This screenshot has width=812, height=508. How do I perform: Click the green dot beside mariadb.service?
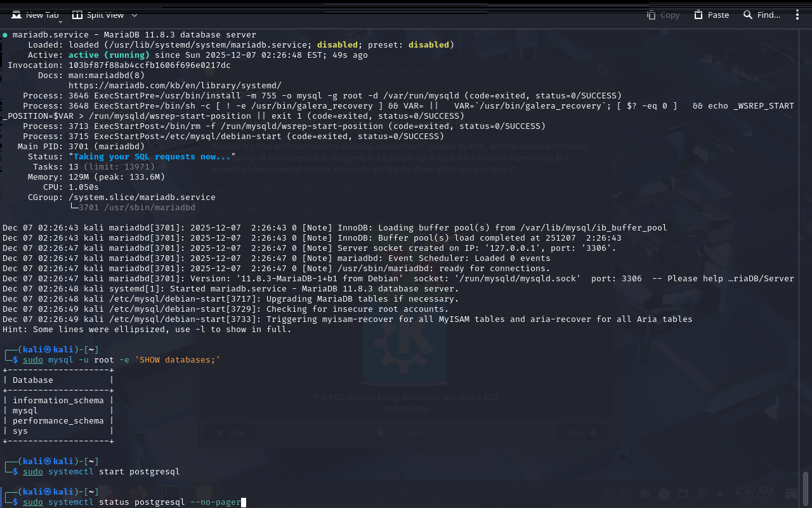[x=5, y=35]
